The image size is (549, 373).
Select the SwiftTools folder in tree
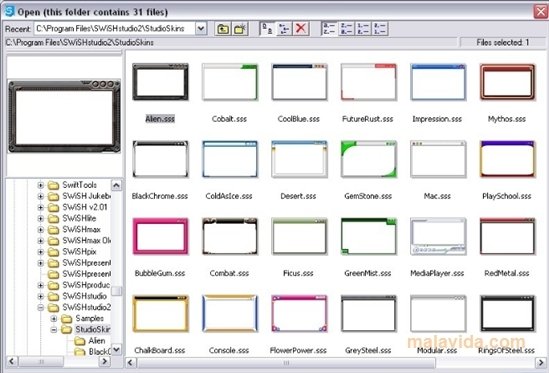click(x=79, y=185)
